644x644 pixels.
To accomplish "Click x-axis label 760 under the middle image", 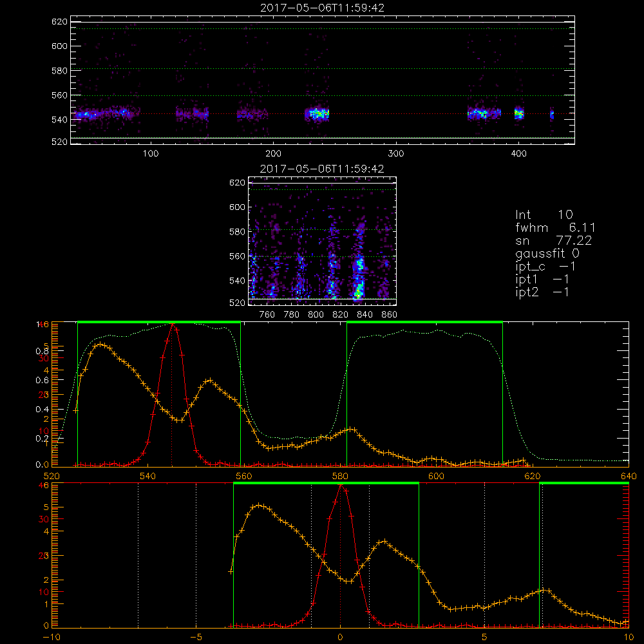I will click(267, 315).
